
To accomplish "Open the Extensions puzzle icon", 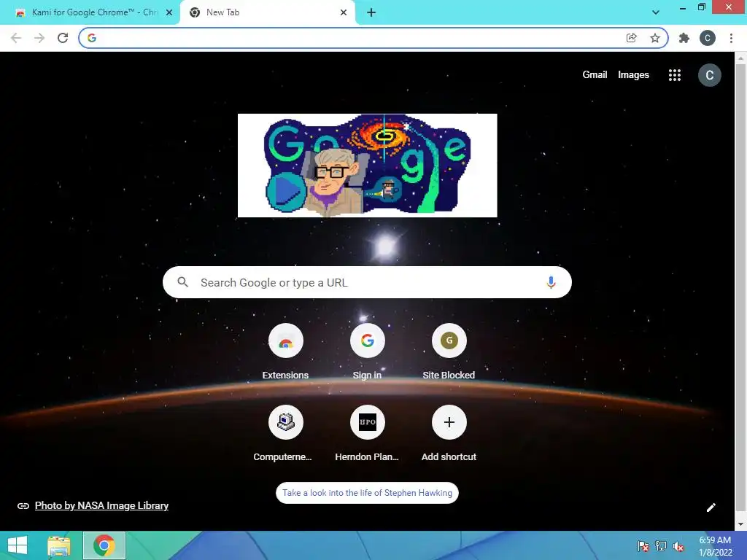I will pos(684,38).
